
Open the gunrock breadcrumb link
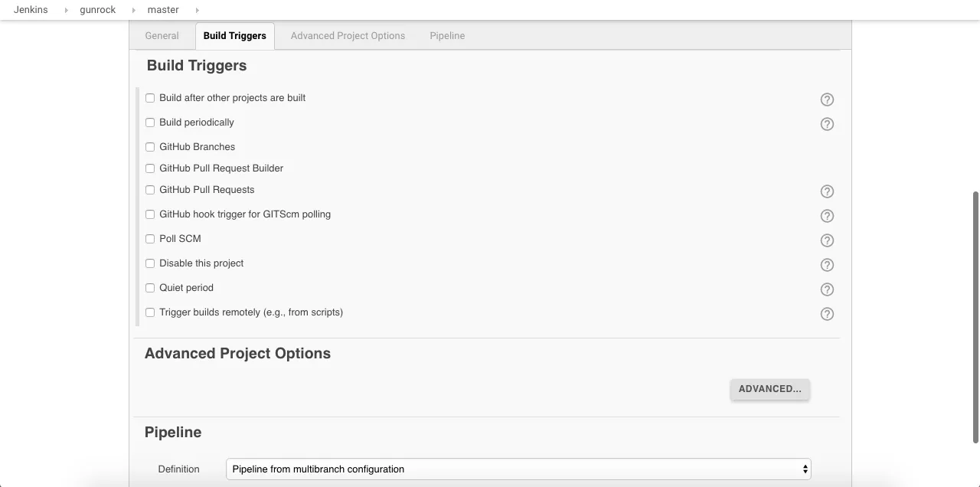click(x=98, y=10)
